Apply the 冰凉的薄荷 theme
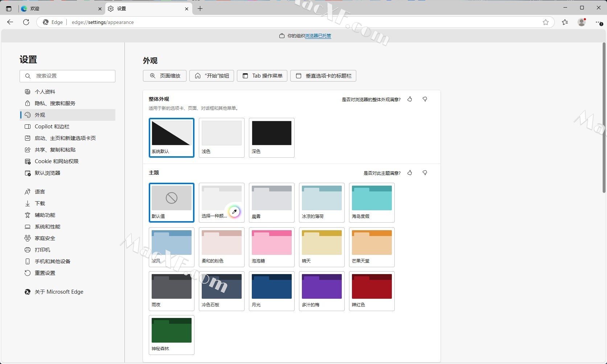 tap(322, 203)
